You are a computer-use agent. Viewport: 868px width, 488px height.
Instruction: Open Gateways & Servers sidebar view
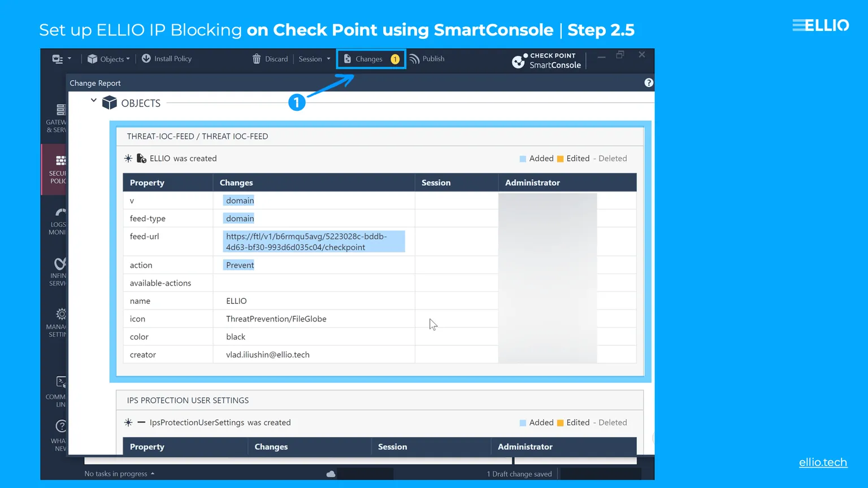(x=57, y=118)
